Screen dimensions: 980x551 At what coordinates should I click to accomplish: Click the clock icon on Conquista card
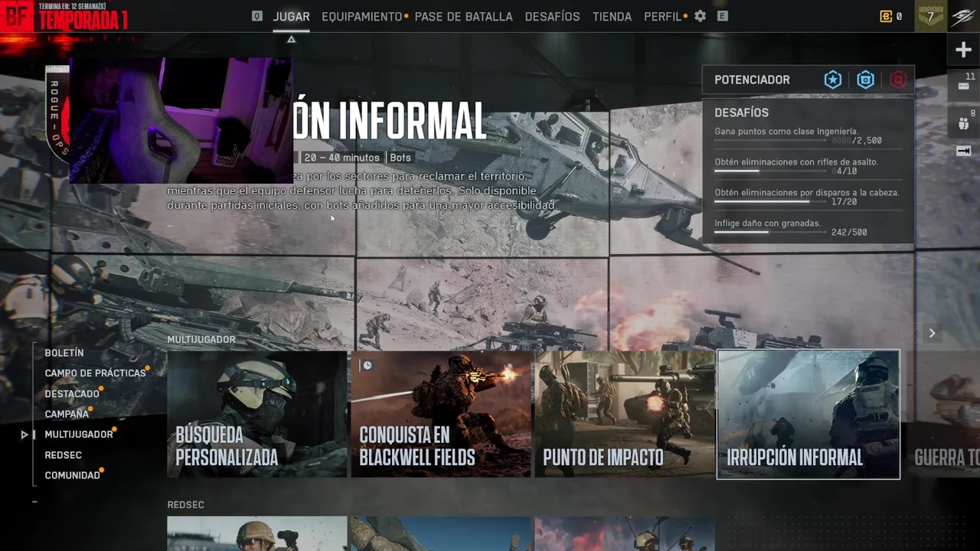(x=367, y=365)
